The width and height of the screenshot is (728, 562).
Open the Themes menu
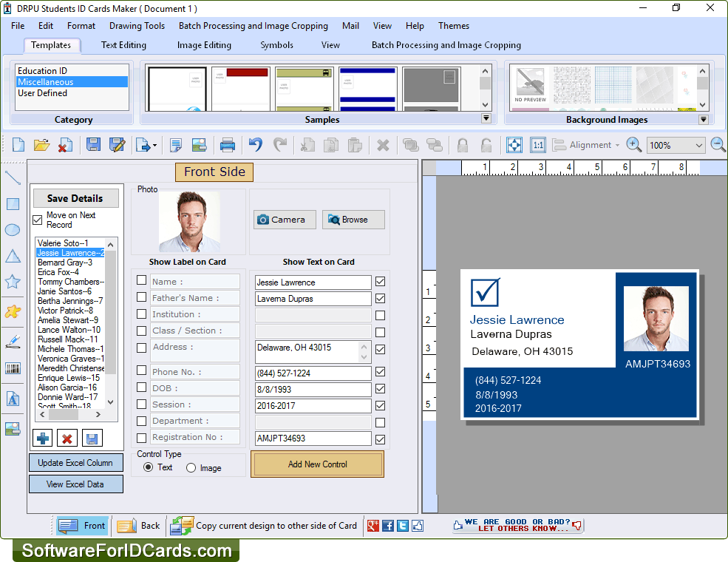(x=454, y=26)
